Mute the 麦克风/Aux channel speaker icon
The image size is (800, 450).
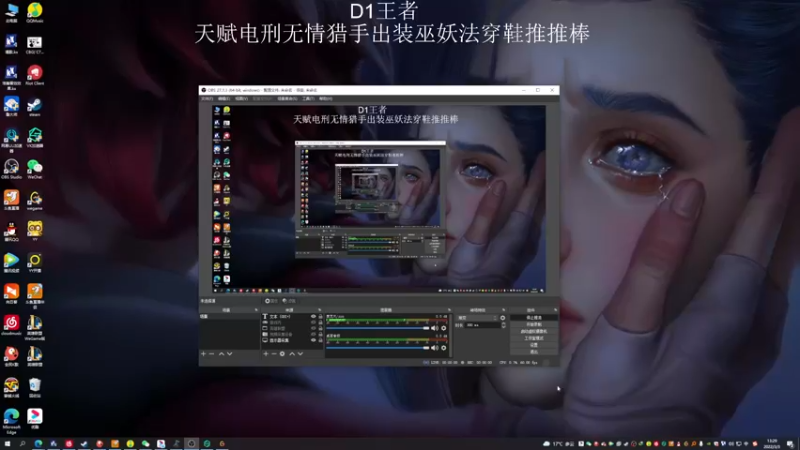tap(434, 328)
